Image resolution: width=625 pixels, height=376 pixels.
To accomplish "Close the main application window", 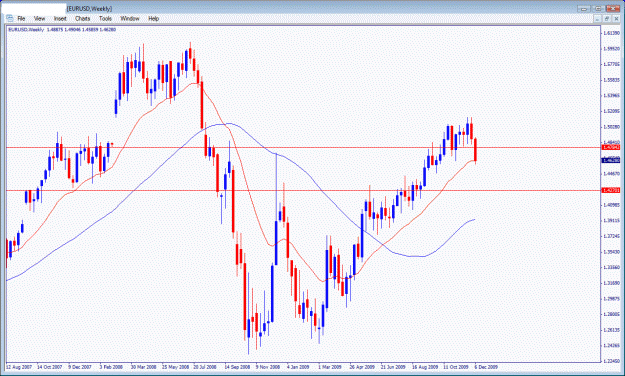I will (613, 8).
